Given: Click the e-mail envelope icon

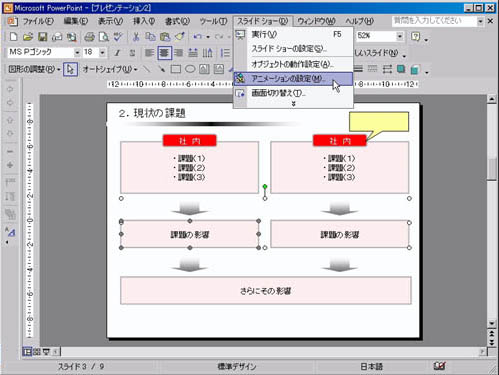Looking at the screenshot, I should (57, 36).
